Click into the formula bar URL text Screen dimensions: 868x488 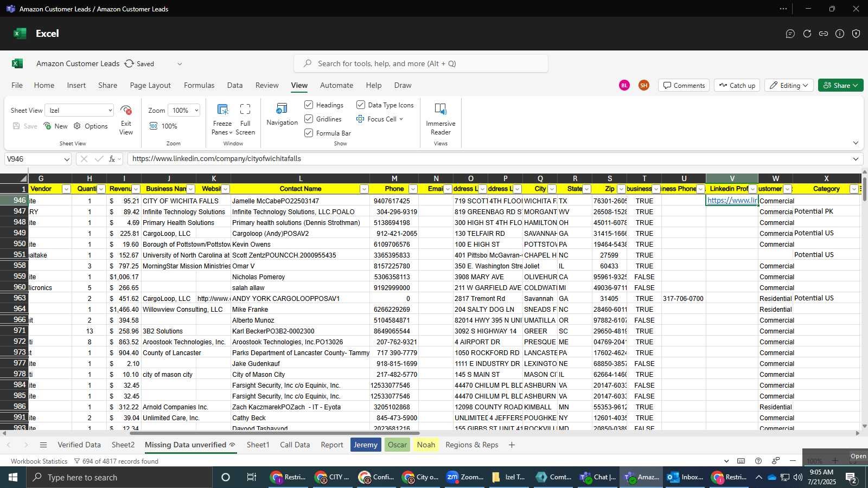(216, 159)
